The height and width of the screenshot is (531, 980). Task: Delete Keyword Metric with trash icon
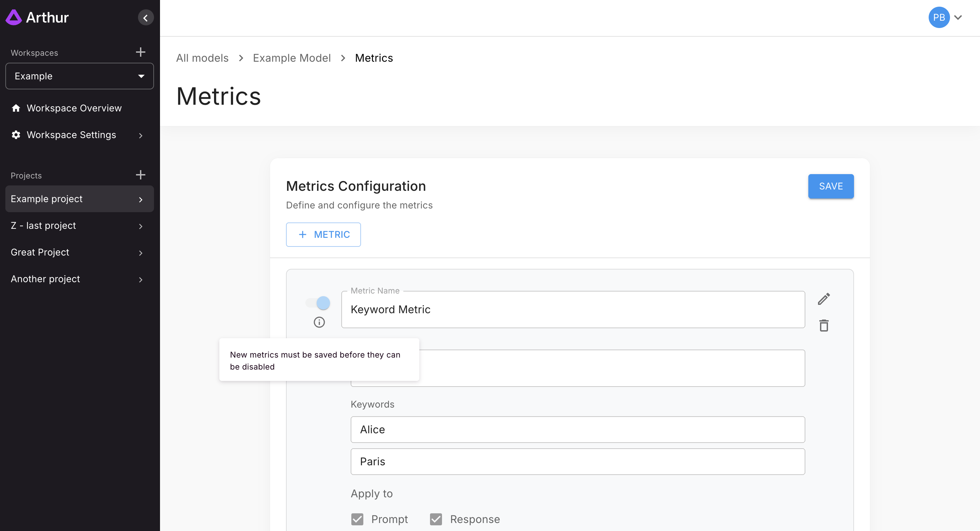point(824,326)
